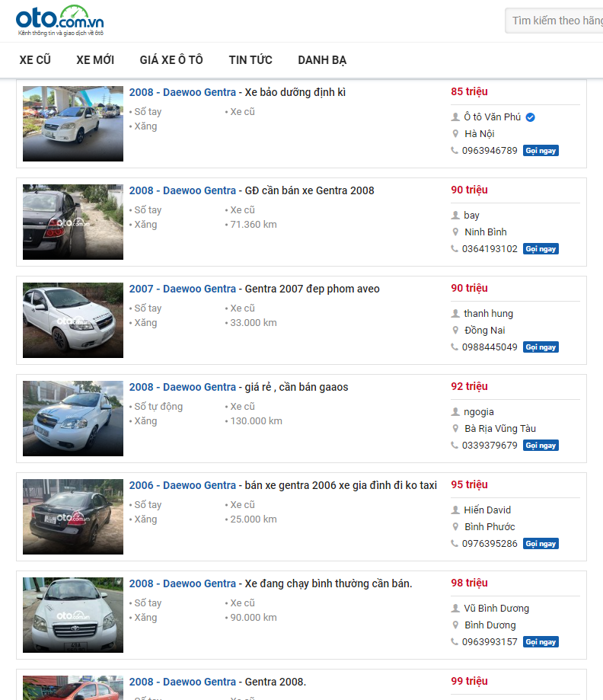Screen dimensions: 603x700
Task: Click Gọi ngay for 0976395286
Action: pos(541,543)
